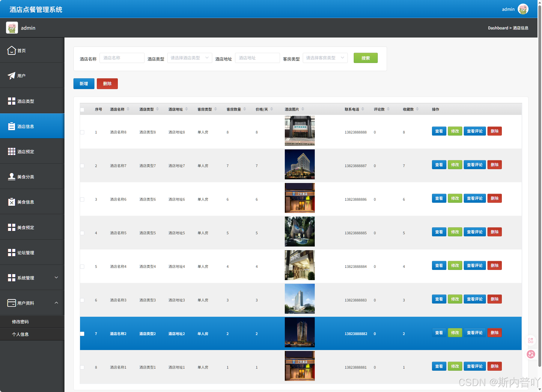Click 修改 button for 酒店名称6

455,198
